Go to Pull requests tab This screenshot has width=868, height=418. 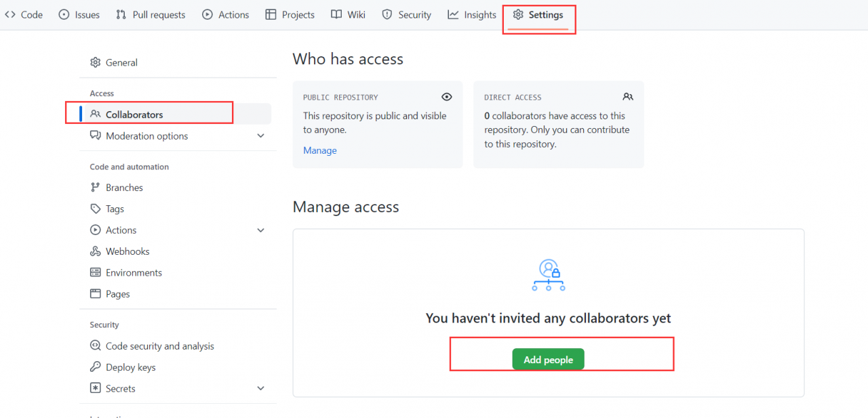(x=151, y=15)
